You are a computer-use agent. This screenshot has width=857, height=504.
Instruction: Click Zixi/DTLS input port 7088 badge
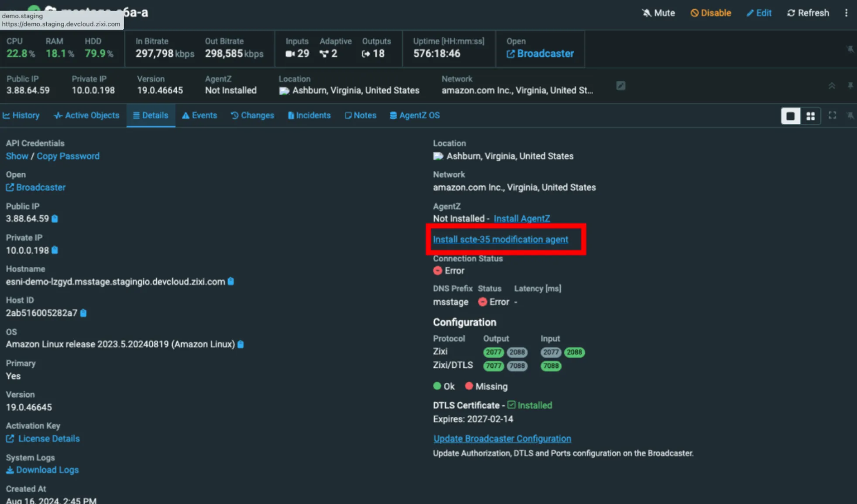point(551,366)
